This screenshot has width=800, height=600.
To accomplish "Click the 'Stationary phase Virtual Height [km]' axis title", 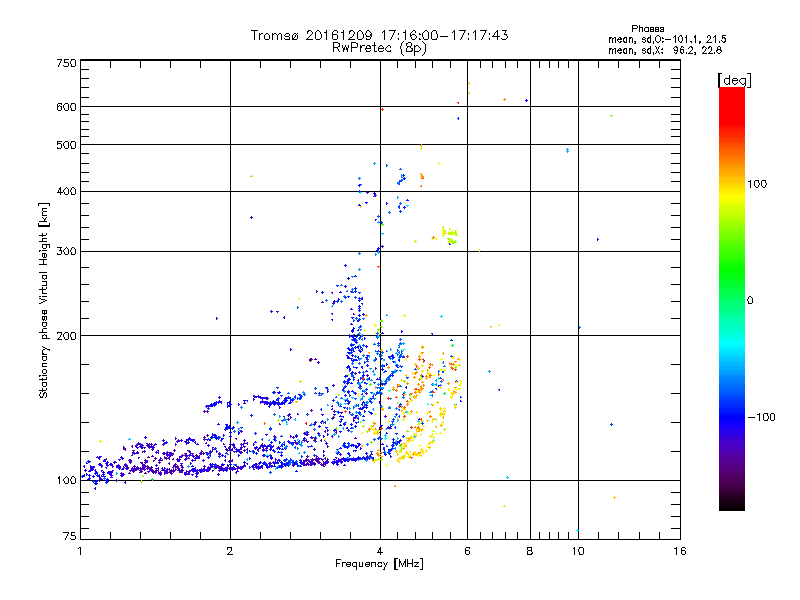I will (x=44, y=301).
